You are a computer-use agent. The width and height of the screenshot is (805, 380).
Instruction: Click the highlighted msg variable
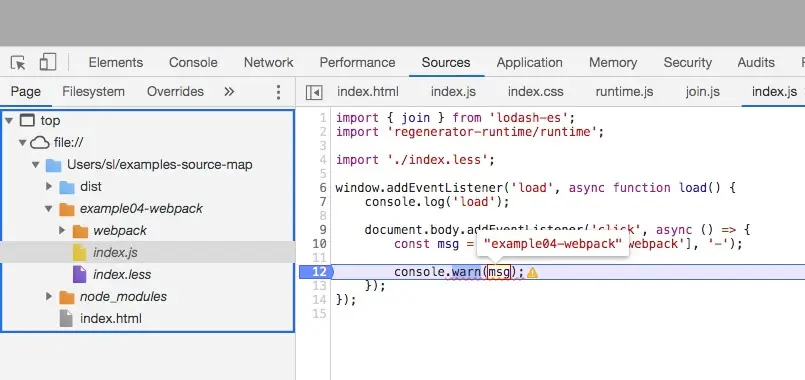point(499,272)
